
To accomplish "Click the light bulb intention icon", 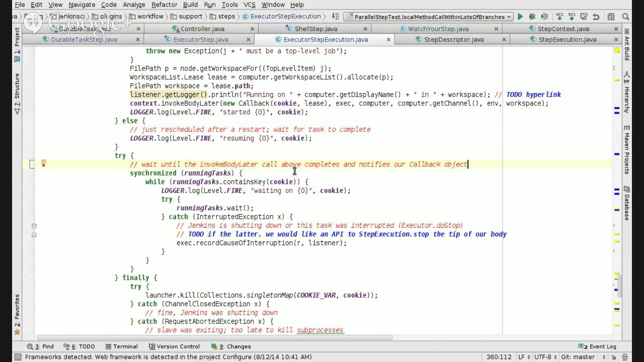I will coord(43,163).
